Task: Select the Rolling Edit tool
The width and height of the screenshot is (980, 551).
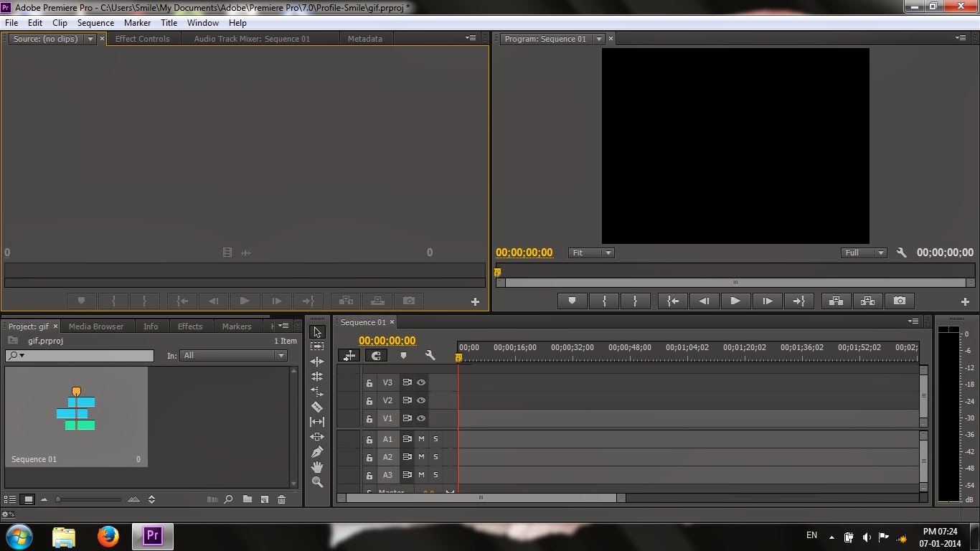Action: [317, 377]
